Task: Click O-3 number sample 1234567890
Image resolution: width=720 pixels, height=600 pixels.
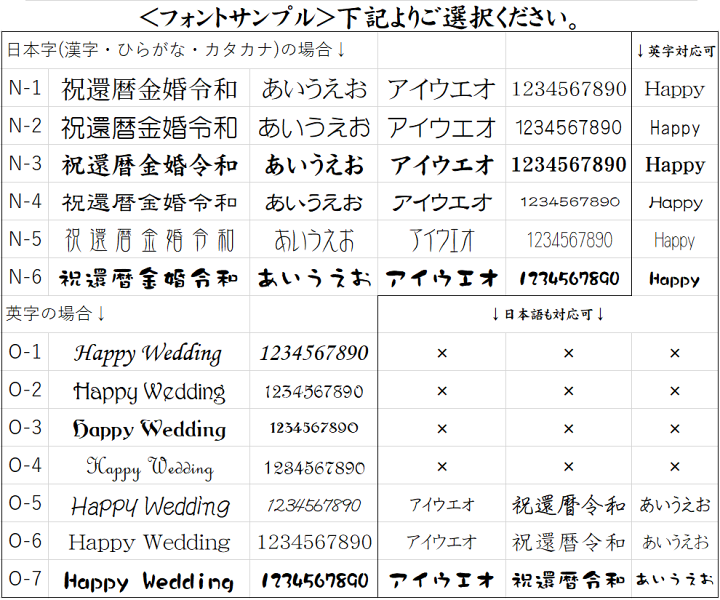Action: 314,428
